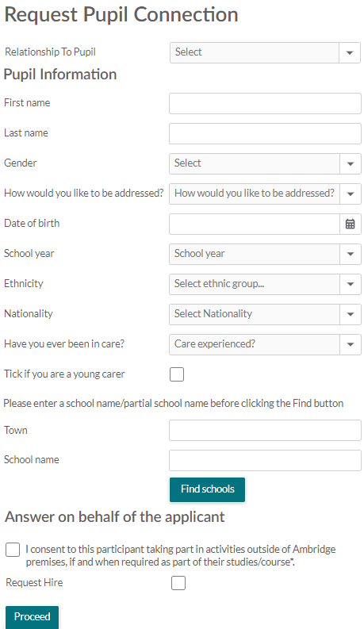Screen dimensions: 364x629
Task: Click the Proceed button
Action: (x=32, y=617)
